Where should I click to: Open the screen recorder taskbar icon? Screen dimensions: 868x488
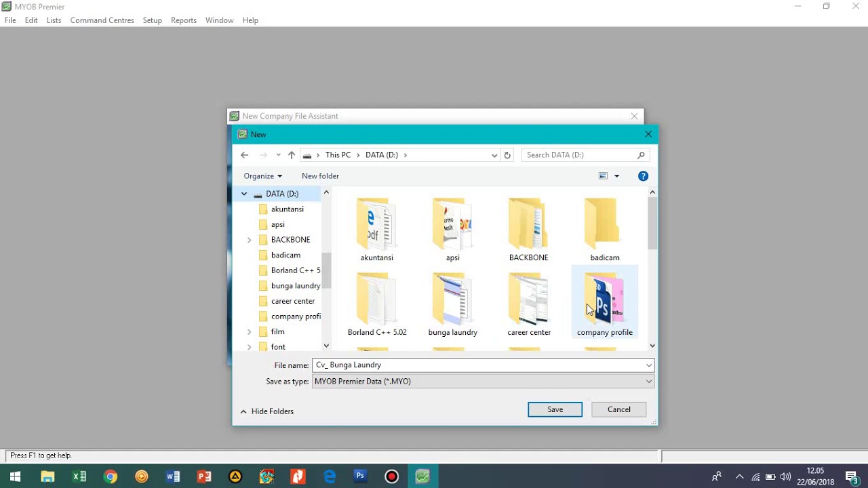(391, 476)
